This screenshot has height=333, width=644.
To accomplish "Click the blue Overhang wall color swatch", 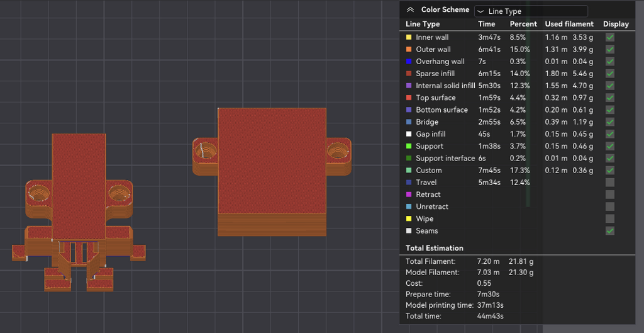I will coord(409,62).
